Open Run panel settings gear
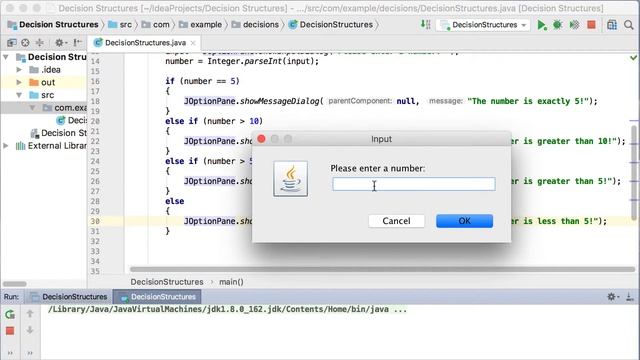Image resolution: width=640 pixels, height=360 pixels. [613, 297]
